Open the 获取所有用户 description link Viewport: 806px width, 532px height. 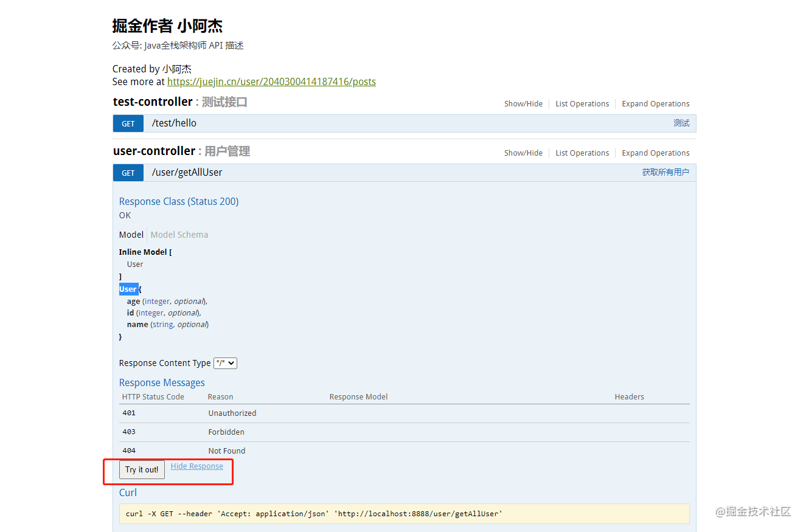point(665,172)
